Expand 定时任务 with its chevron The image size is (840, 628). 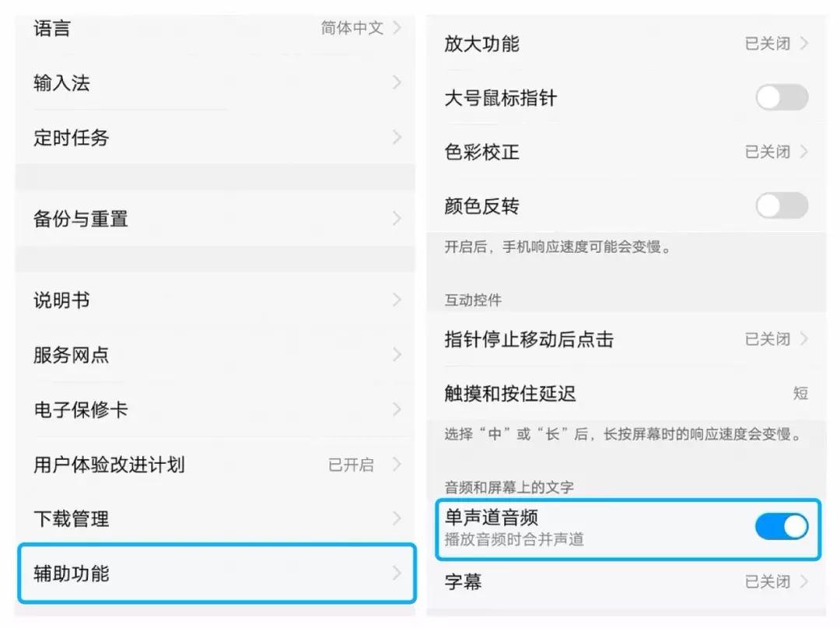(x=397, y=137)
